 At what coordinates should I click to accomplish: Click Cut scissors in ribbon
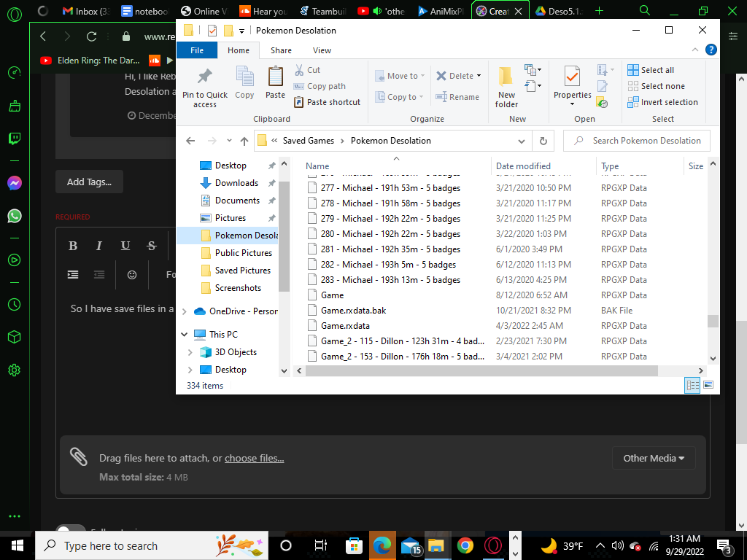pos(299,70)
